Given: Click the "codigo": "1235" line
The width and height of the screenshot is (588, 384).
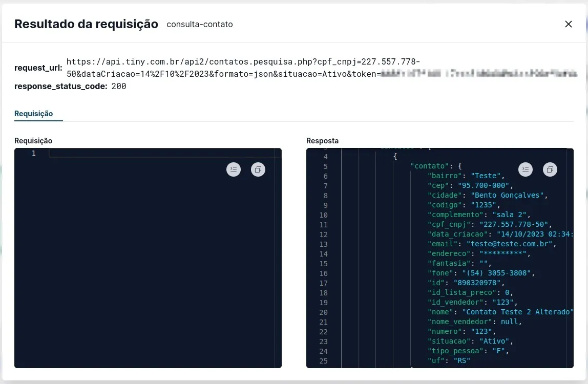Looking at the screenshot, I should coord(464,205).
